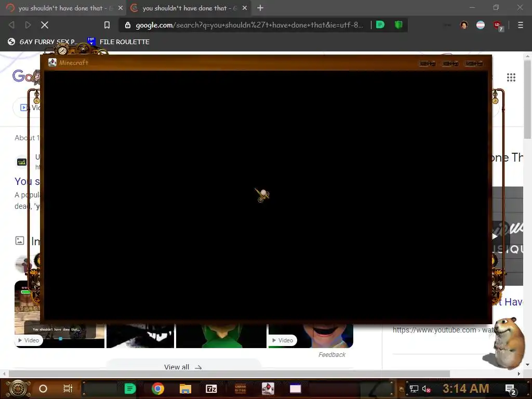Bookmark this page icon
532x399 pixels.
[107, 25]
